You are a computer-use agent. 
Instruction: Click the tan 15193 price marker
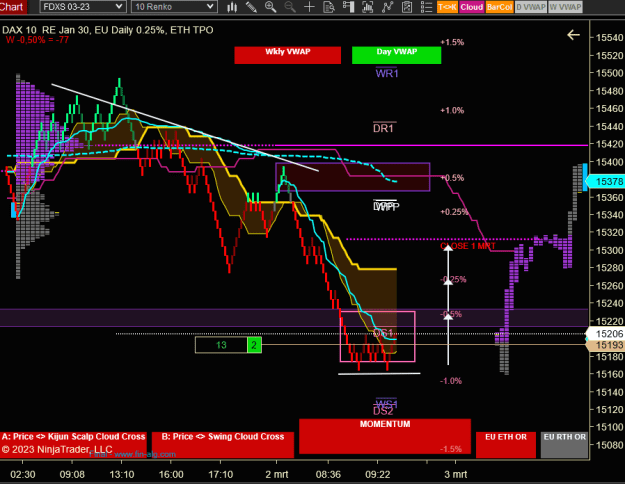point(605,345)
